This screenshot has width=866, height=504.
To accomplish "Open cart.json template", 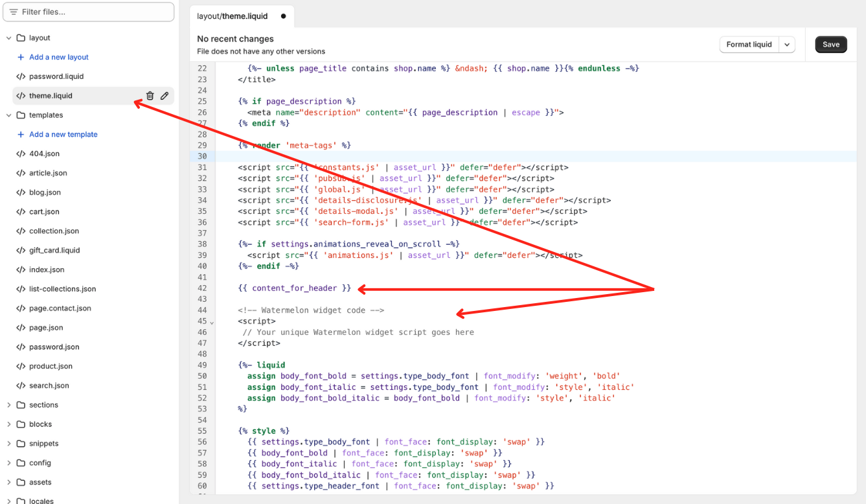I will click(44, 212).
